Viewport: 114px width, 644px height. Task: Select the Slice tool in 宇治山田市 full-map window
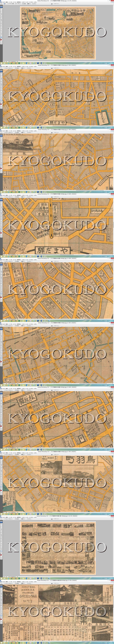click(x=1, y=15)
